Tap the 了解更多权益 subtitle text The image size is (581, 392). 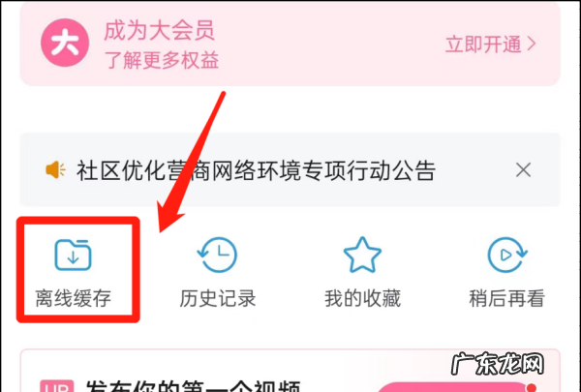[x=162, y=60]
